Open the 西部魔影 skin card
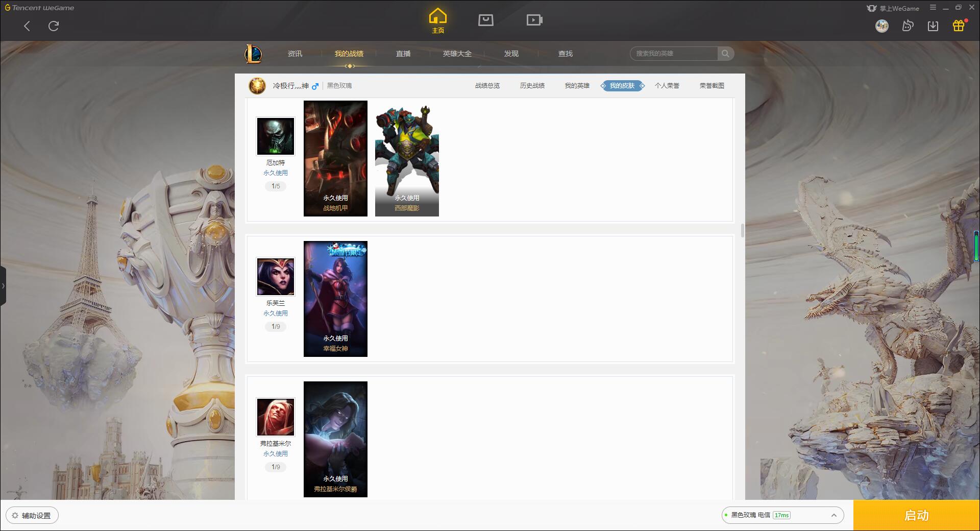This screenshot has height=531, width=980. [407, 158]
